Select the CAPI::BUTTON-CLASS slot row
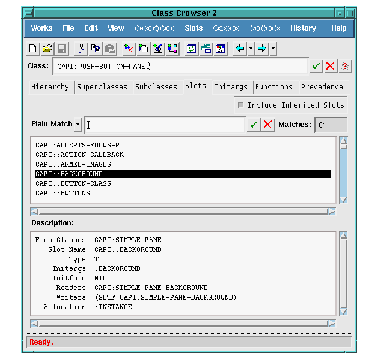Image resolution: width=379 pixels, height=360 pixels. pos(183,184)
